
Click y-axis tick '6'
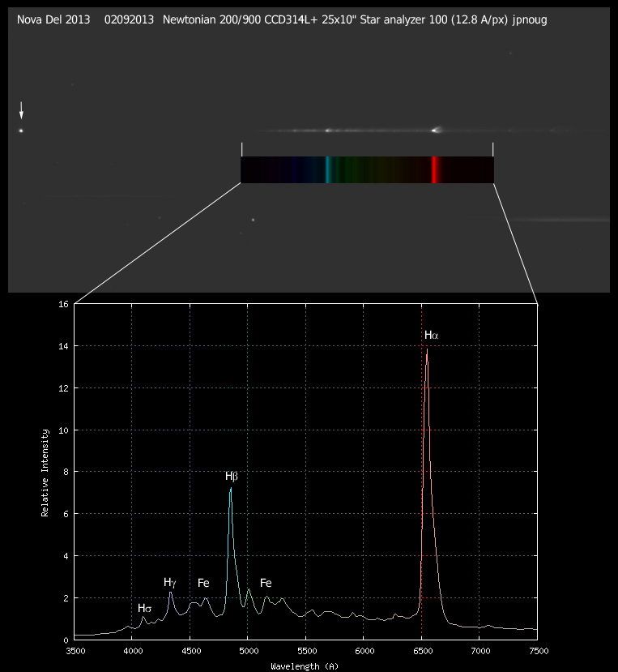pos(66,514)
